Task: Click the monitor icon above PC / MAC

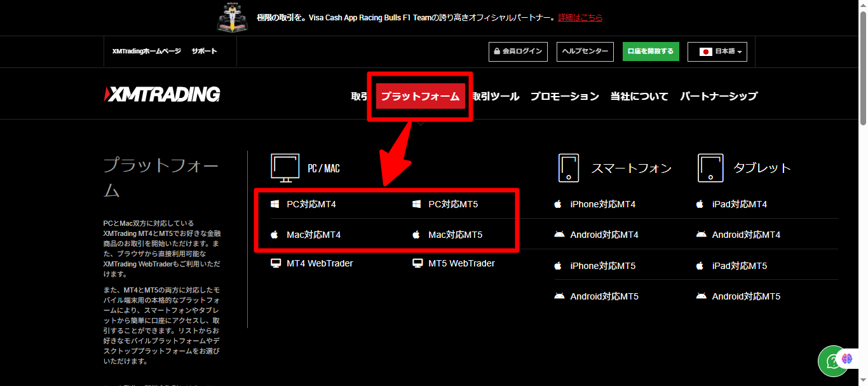Action: (x=285, y=167)
